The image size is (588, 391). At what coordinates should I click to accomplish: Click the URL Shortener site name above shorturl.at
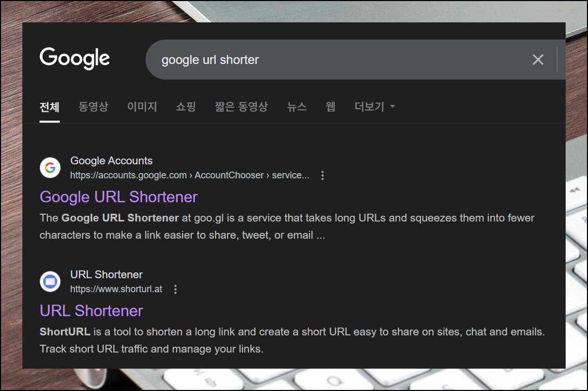point(107,275)
